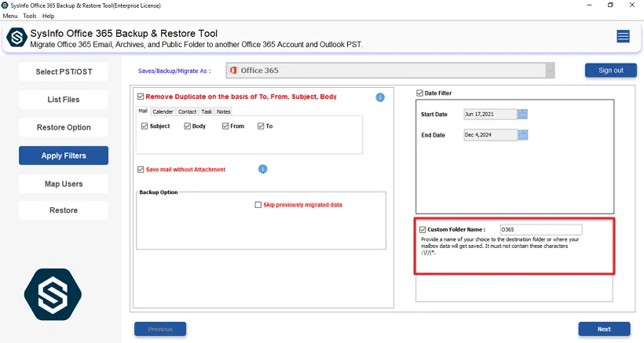Click the SysInfo logo in the header
This screenshot has height=343, width=644.
click(x=16, y=38)
